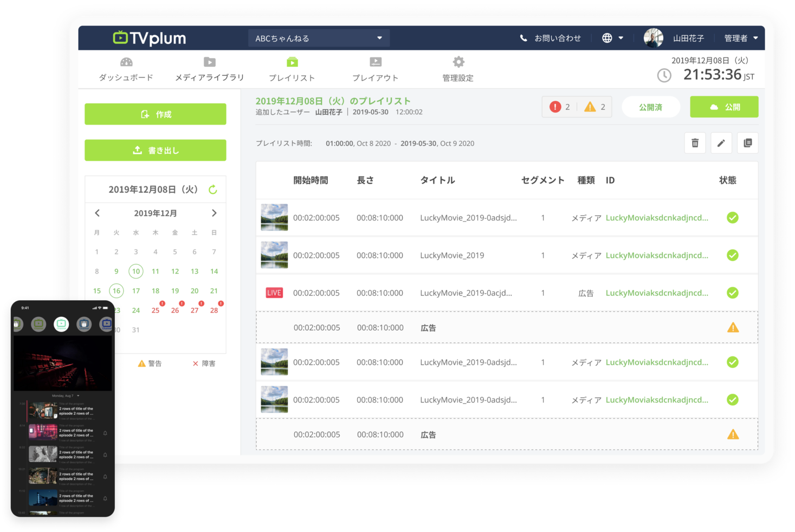Click the warning badge showing 2 warnings
Image resolution: width=795 pixels, height=532 pixels.
click(x=594, y=107)
